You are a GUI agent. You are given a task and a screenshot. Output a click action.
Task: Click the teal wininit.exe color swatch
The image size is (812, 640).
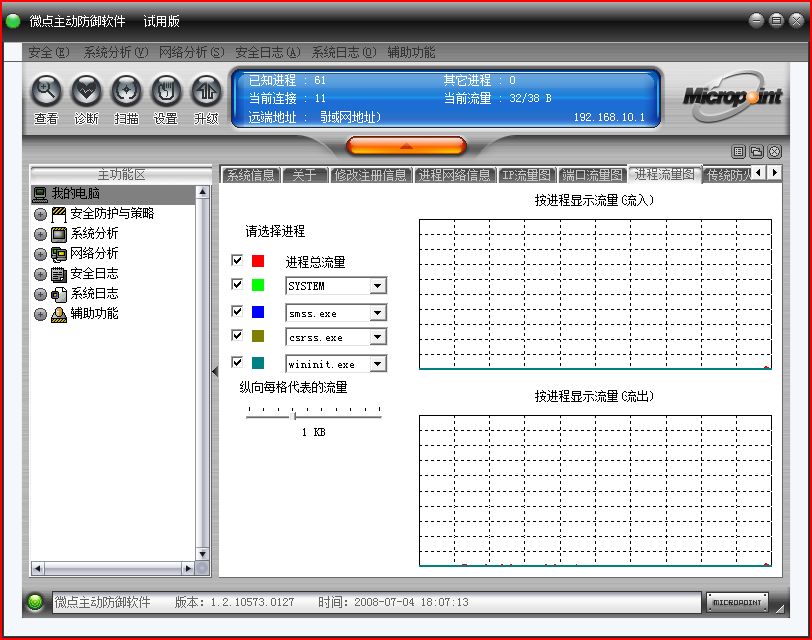tap(258, 363)
